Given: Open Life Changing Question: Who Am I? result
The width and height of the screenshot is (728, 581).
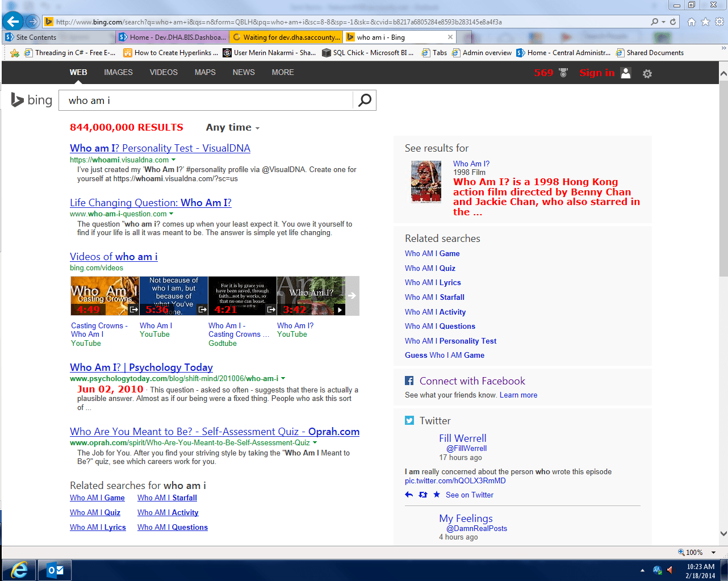Looking at the screenshot, I should 150,203.
